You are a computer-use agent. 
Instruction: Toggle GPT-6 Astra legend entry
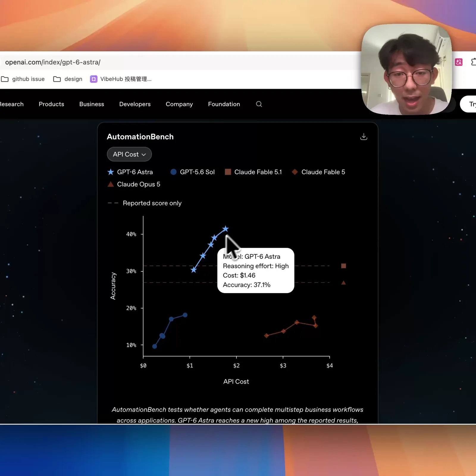pos(130,172)
